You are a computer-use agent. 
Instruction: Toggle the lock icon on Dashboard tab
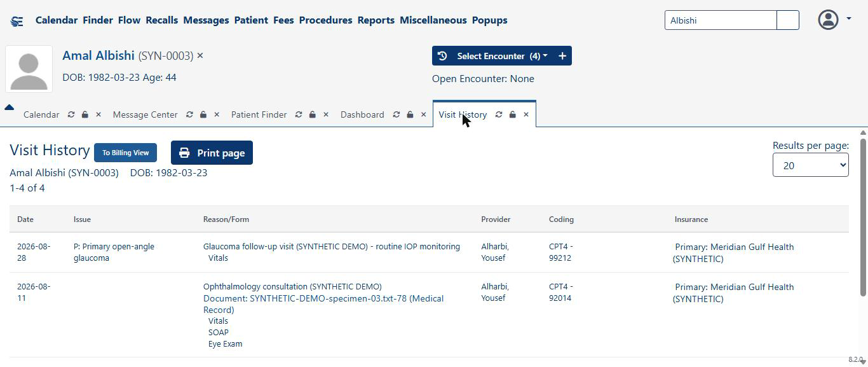410,114
